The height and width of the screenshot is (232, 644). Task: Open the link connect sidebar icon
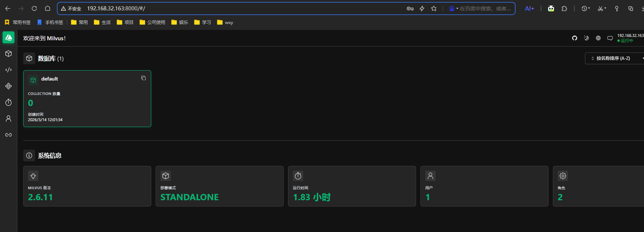(8, 135)
